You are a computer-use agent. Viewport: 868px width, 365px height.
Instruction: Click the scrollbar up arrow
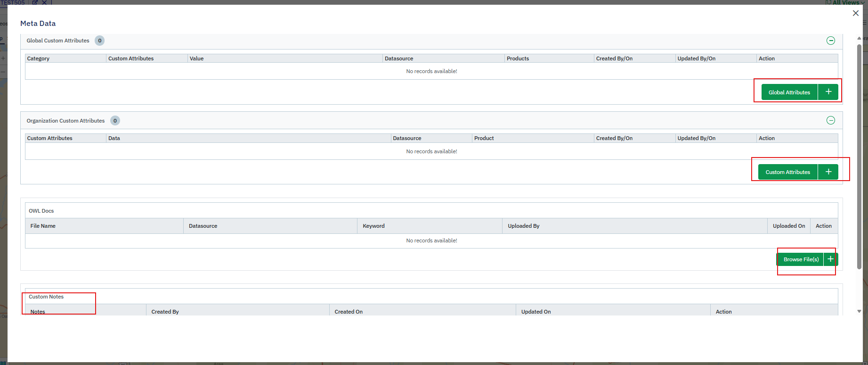tap(859, 38)
